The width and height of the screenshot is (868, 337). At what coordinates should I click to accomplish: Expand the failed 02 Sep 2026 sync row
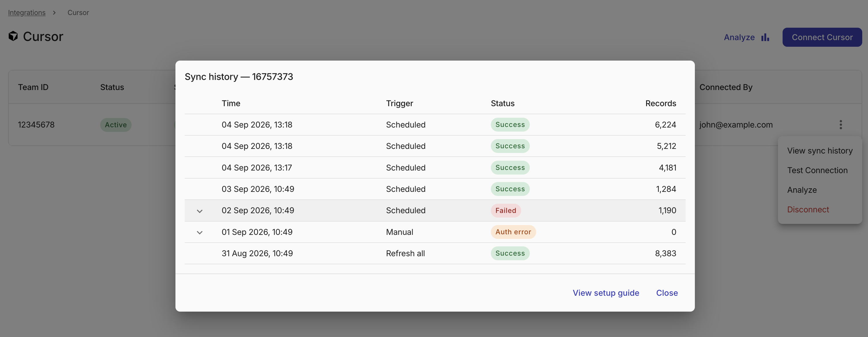(199, 211)
